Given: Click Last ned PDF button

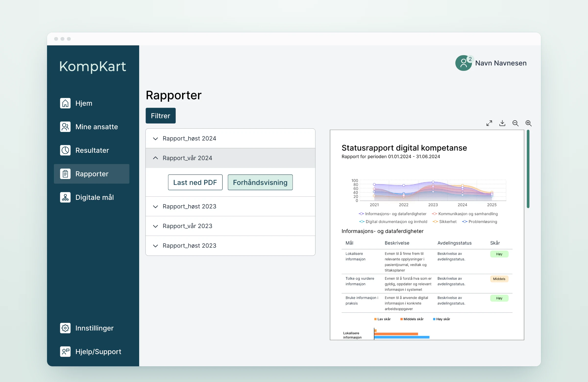Looking at the screenshot, I should coord(195,182).
